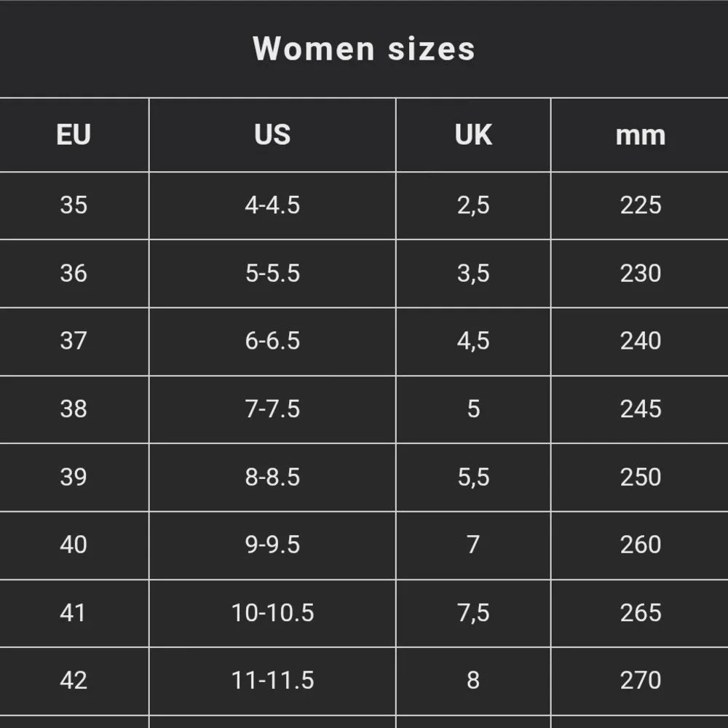Click the 270 mm cell
Image resolution: width=728 pixels, height=728 pixels.
(x=640, y=681)
